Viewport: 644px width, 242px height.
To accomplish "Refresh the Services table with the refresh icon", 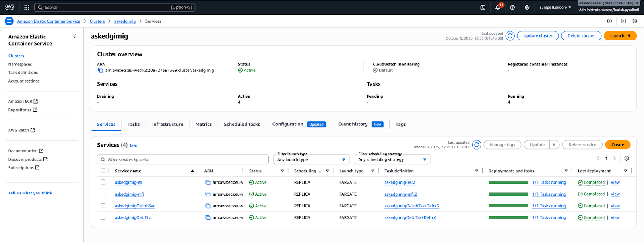I will coord(477,145).
